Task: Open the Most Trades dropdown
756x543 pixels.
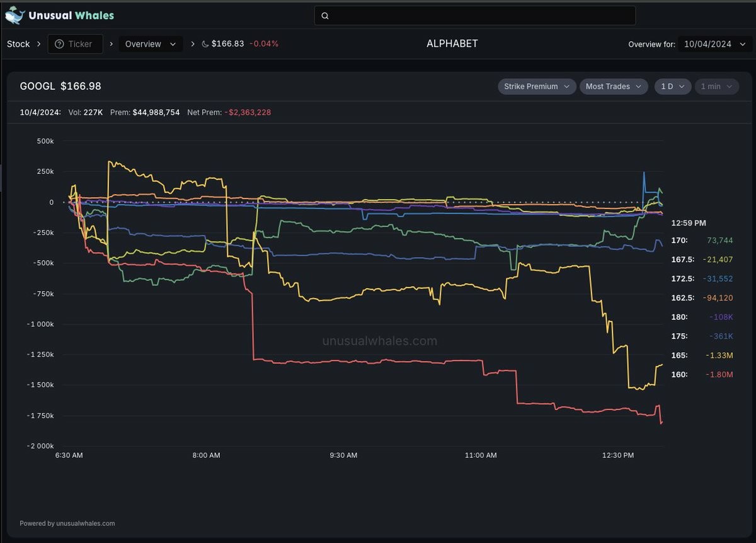Action: [x=614, y=86]
